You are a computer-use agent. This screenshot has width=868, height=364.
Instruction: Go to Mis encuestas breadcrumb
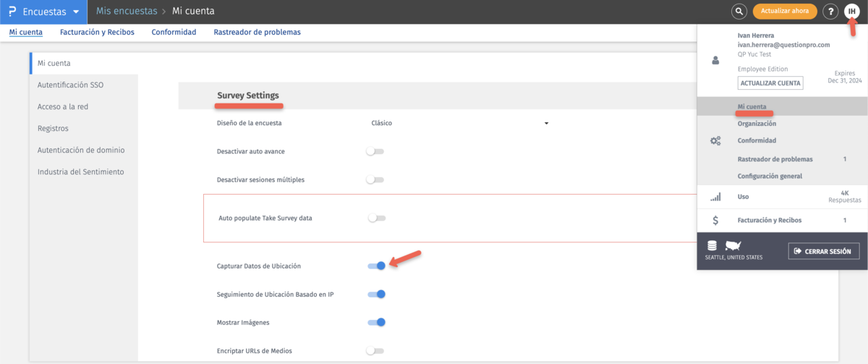click(x=125, y=12)
